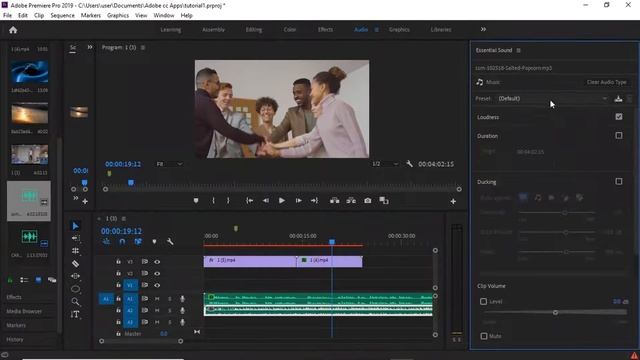Screen dimensions: 640x360
Task: Click the blue timeline playhead
Action: 332,242
